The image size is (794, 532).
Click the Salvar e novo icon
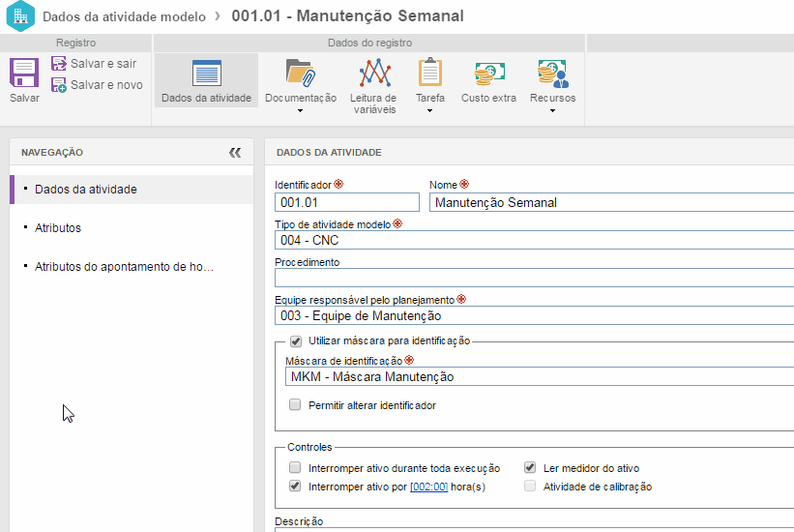[x=59, y=85]
